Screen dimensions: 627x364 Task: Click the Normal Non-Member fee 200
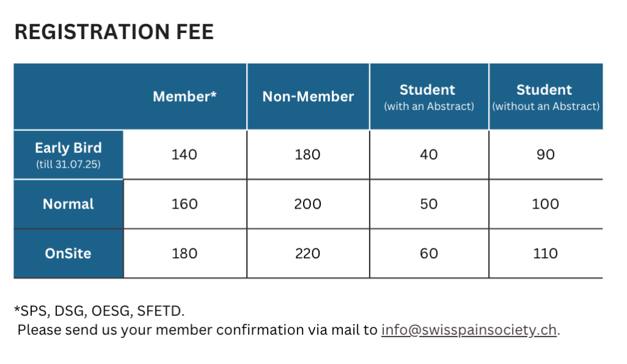coord(307,204)
